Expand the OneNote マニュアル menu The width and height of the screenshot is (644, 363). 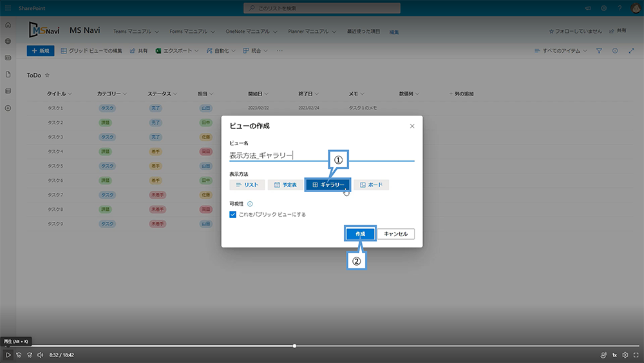251,32
